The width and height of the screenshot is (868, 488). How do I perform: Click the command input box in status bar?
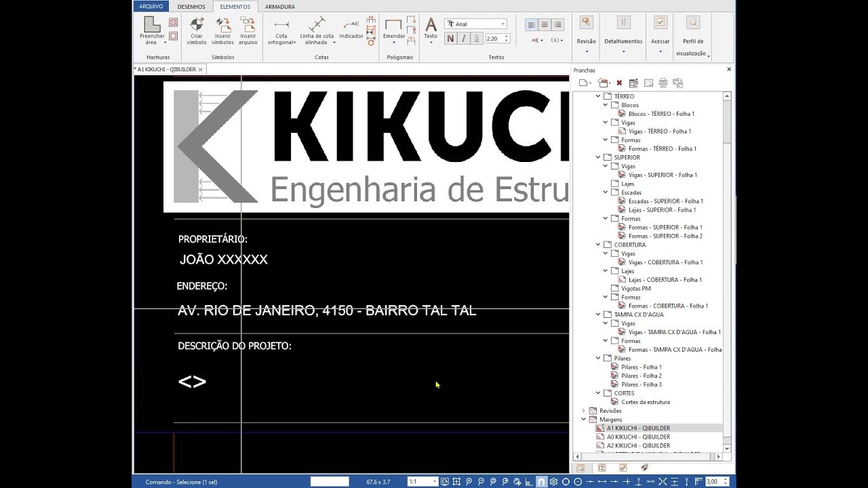330,482
